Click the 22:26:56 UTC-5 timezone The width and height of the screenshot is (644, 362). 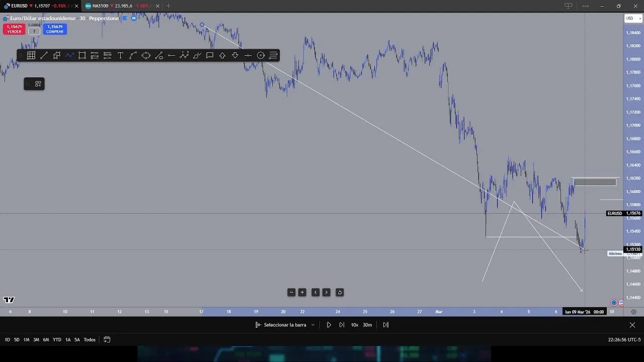click(624, 340)
